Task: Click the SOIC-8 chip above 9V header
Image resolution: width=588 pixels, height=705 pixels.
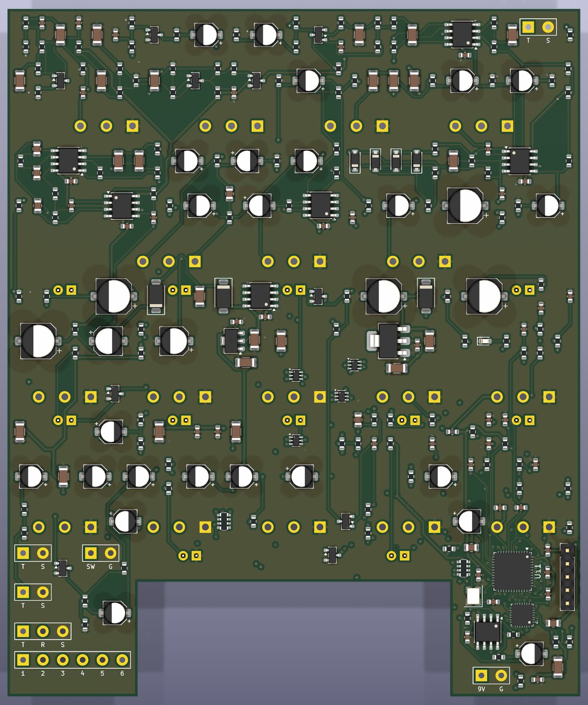Action: point(487,631)
